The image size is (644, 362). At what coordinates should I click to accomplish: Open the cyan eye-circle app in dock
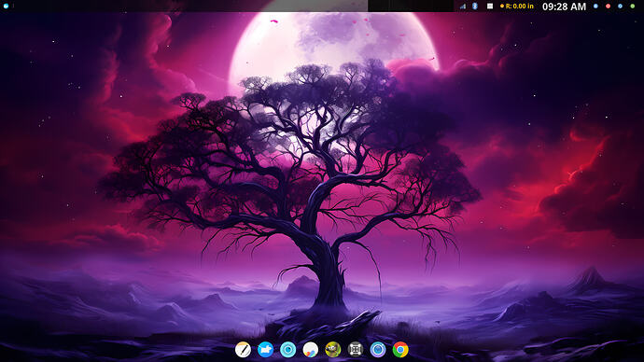tap(287, 350)
